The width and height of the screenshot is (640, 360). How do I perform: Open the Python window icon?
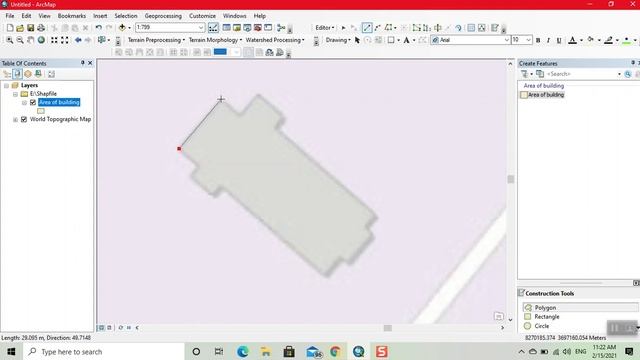[x=268, y=28]
